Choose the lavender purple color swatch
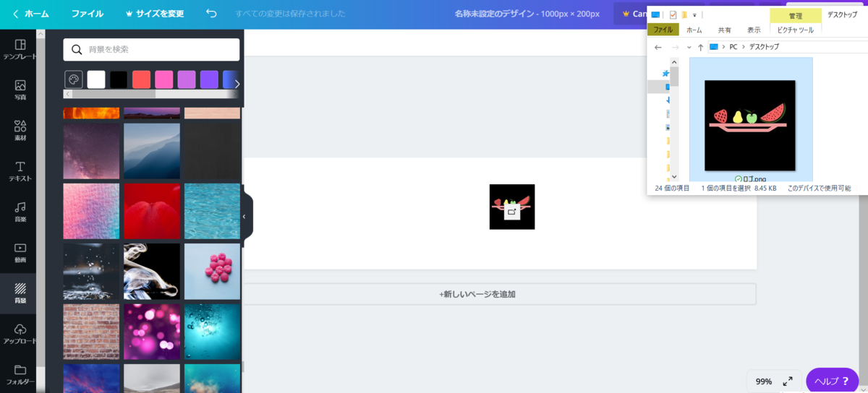 click(x=187, y=79)
